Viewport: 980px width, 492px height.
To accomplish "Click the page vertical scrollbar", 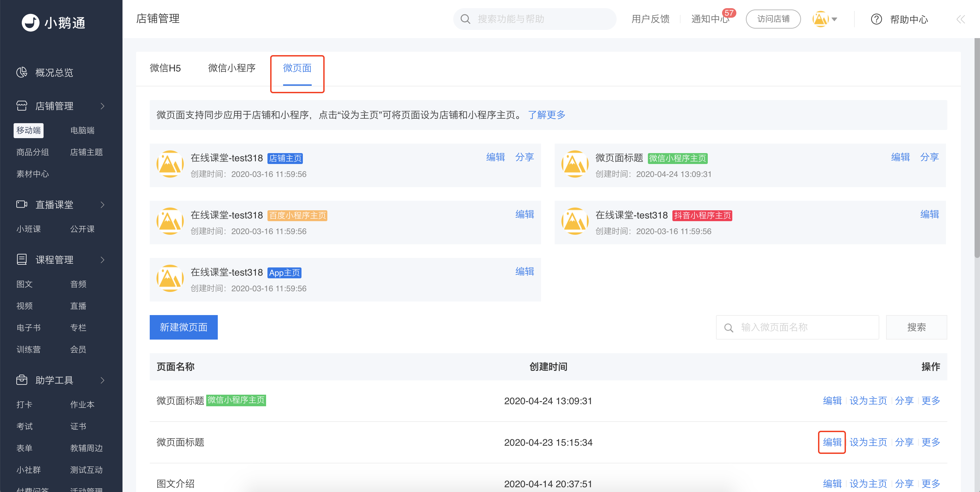I will point(977,148).
